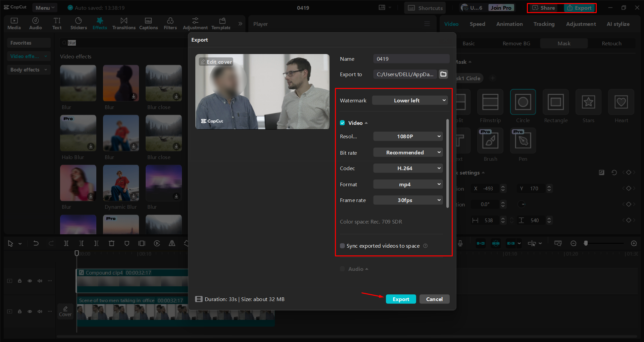Lock the Compound clip4 track
Screen dimensions: 644x342
coord(19,281)
